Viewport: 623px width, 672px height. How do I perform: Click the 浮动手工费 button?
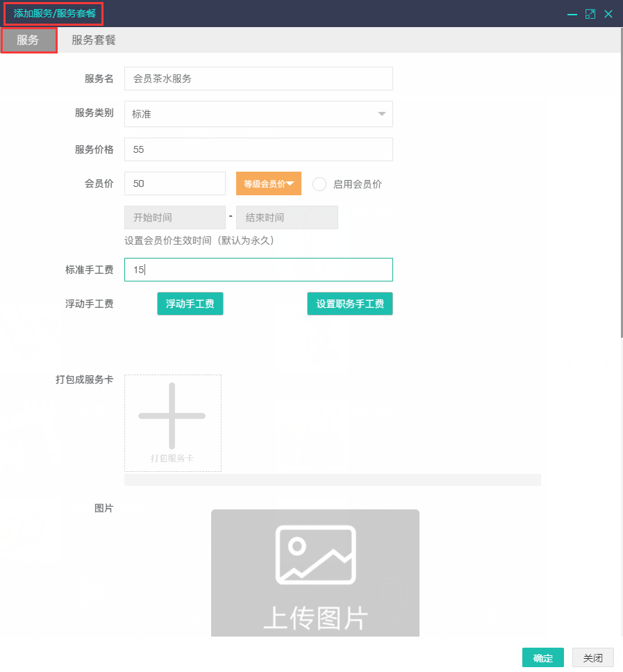[190, 304]
